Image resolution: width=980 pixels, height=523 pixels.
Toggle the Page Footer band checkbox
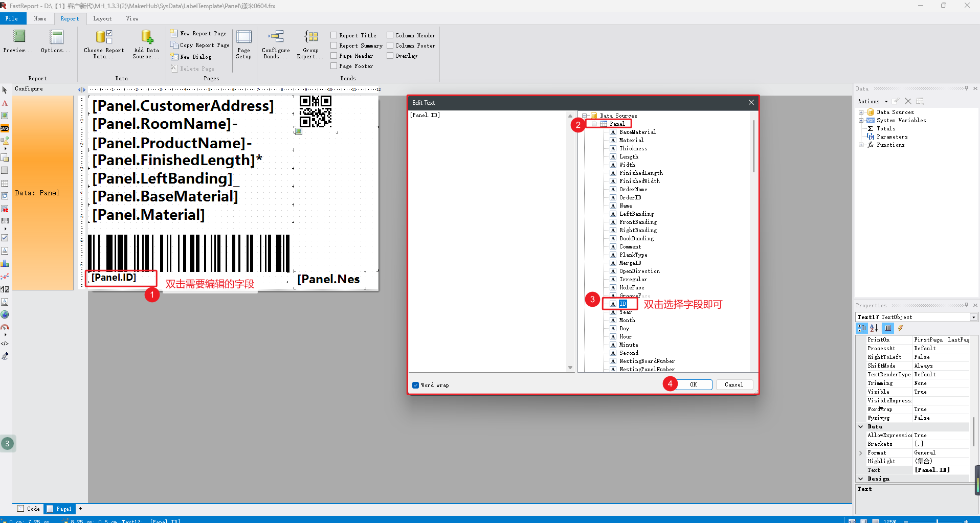(x=334, y=66)
